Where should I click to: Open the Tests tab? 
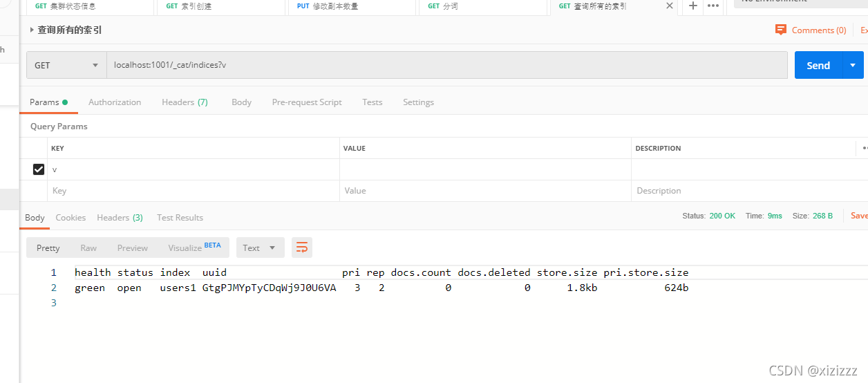372,102
